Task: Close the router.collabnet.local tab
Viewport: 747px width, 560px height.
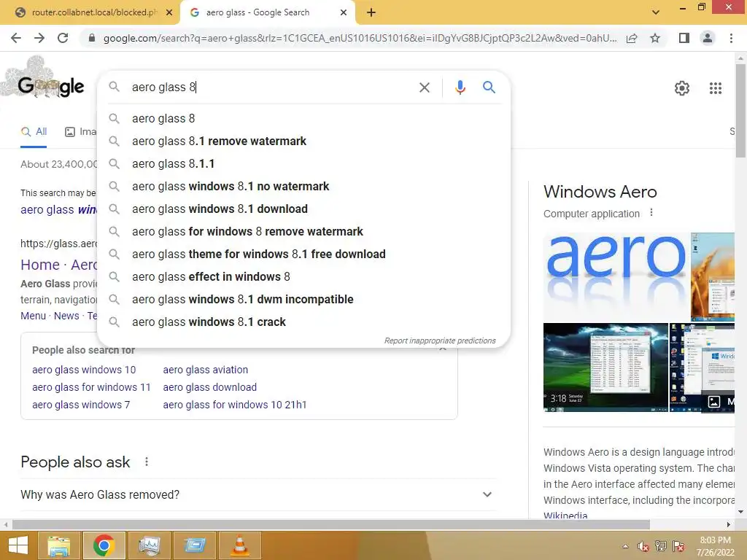Action: click(x=169, y=12)
